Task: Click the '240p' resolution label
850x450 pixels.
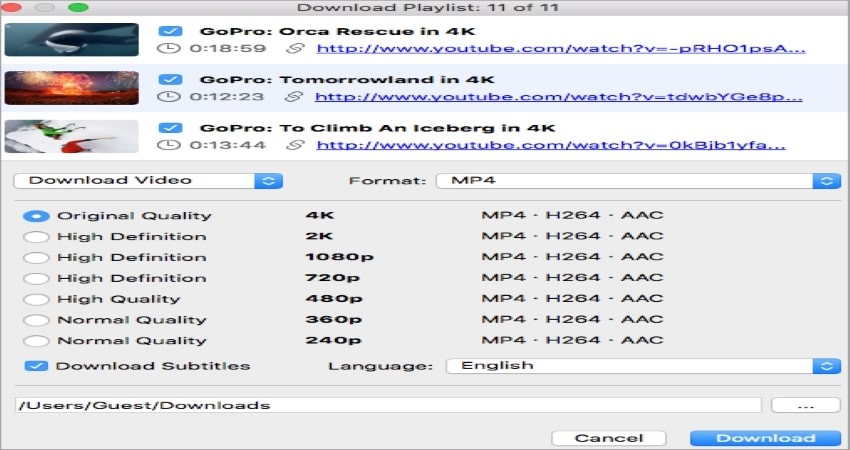Action: coord(333,340)
